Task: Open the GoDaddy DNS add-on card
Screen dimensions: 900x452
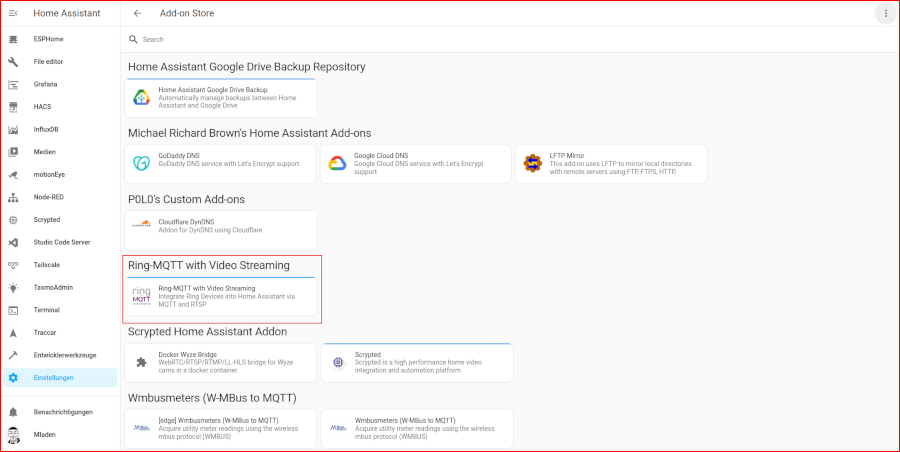Action: pyautogui.click(x=220, y=164)
